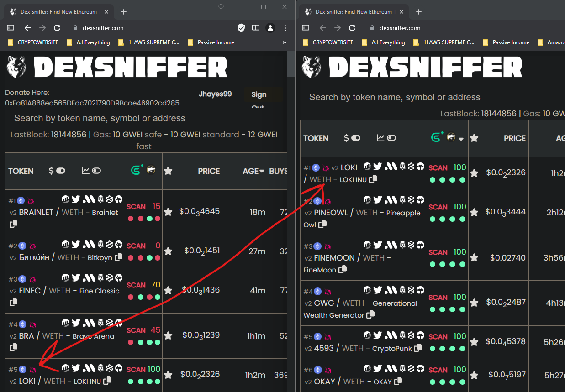Copy the Биткойн Bitkoyn token address
This screenshot has width=565, height=392.
tap(118, 257)
